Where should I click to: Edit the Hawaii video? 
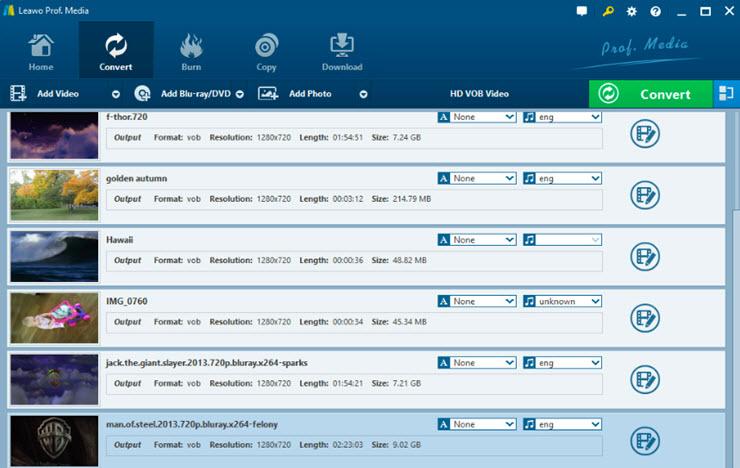point(645,257)
